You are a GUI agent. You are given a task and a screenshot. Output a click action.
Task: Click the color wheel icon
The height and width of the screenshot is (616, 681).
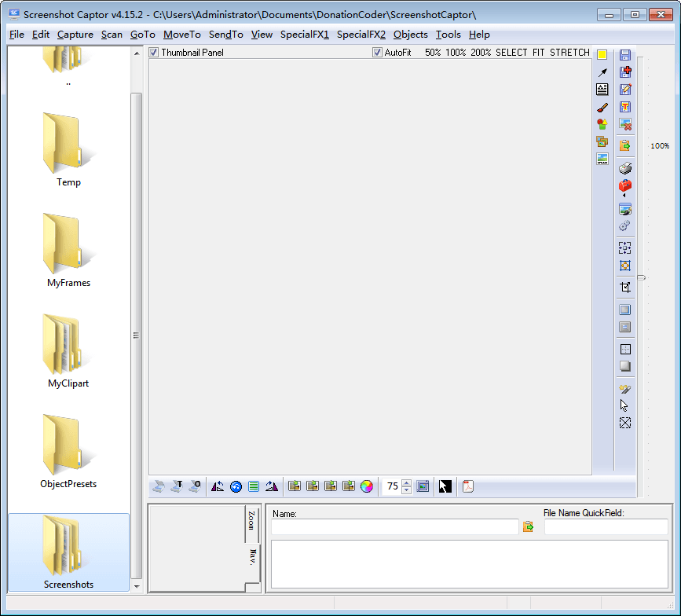click(x=367, y=486)
